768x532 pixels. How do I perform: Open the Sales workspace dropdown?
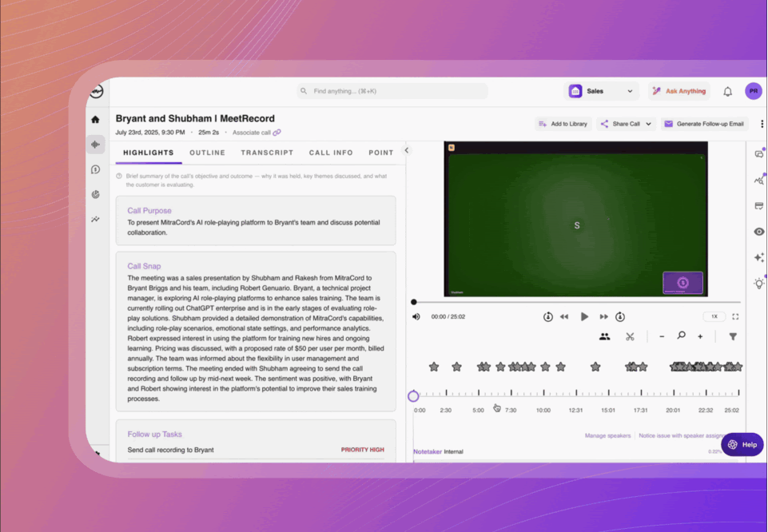(602, 91)
